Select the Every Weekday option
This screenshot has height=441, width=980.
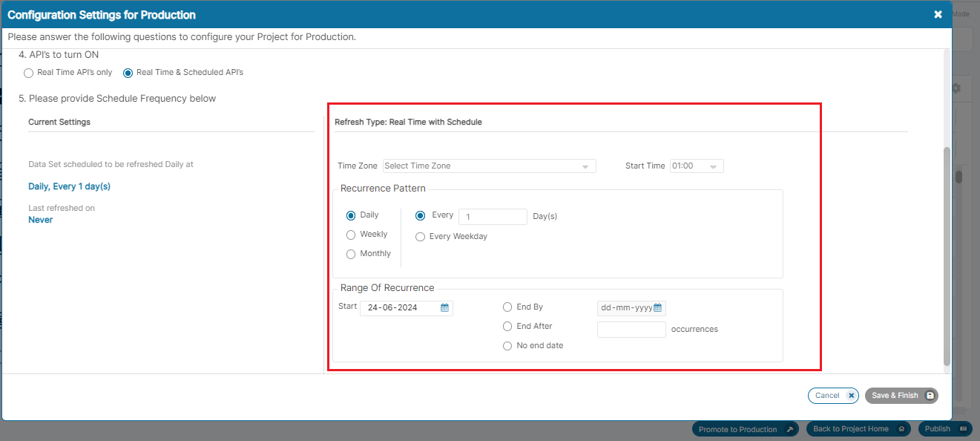click(x=421, y=237)
